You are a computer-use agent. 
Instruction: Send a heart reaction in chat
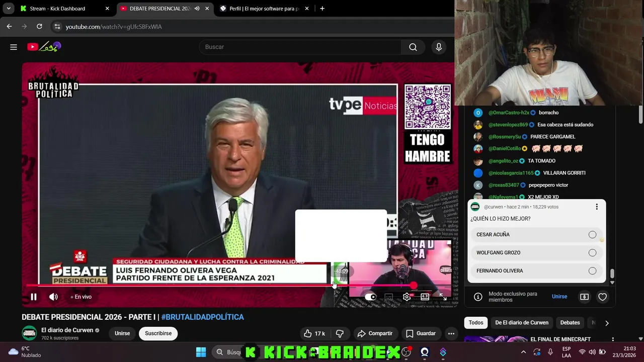(x=602, y=297)
